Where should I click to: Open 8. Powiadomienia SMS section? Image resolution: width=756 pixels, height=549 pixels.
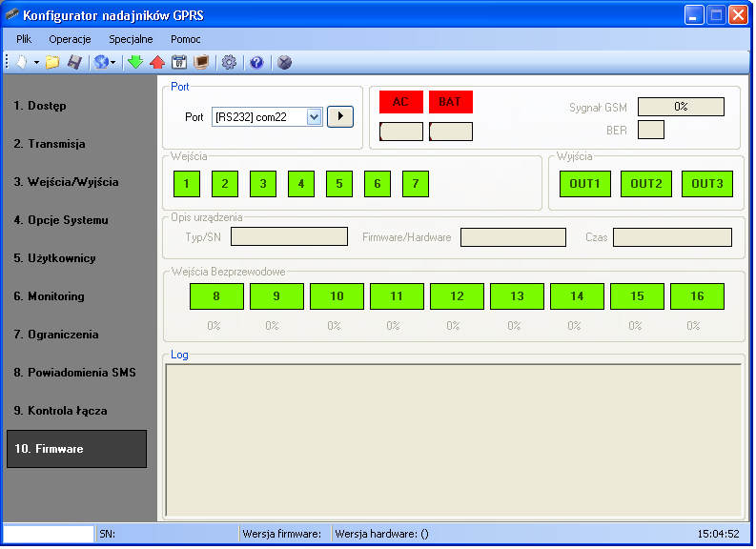point(76,372)
